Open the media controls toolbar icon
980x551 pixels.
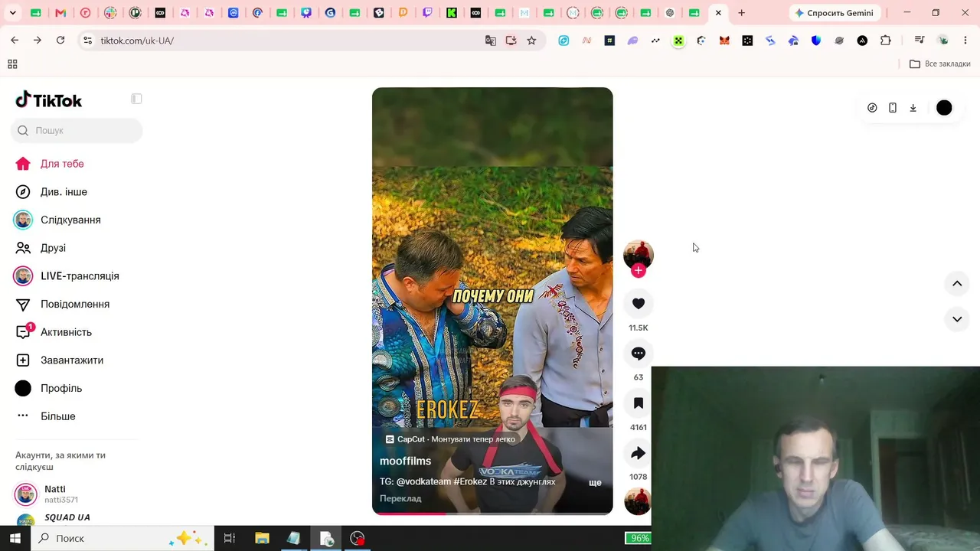[x=920, y=41]
